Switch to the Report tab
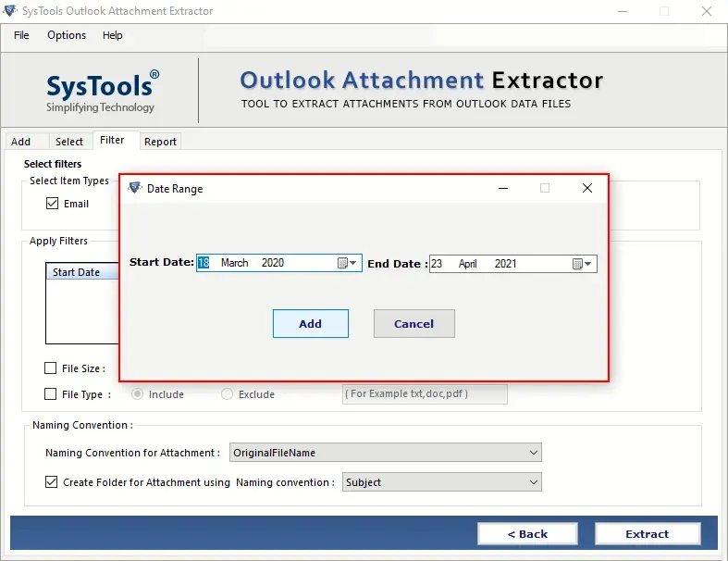Screen dimensions: 728x561 160,142
